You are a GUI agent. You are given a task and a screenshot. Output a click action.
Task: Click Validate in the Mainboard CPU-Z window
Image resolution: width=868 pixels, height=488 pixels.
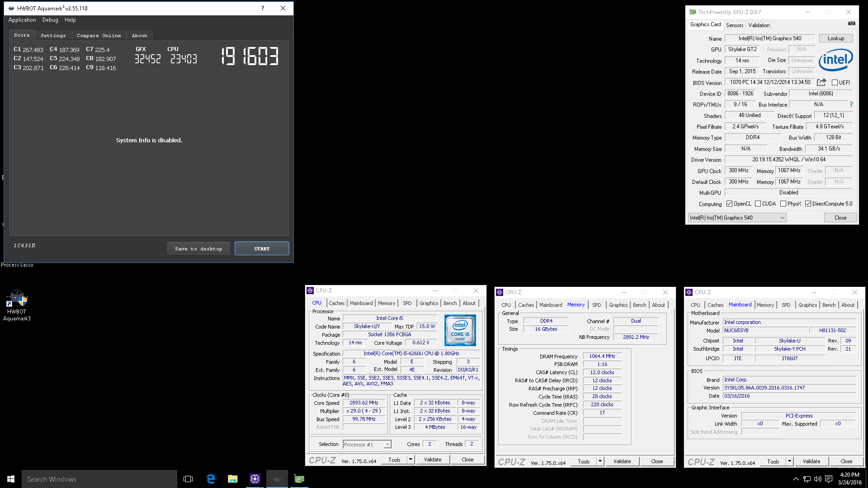811,461
